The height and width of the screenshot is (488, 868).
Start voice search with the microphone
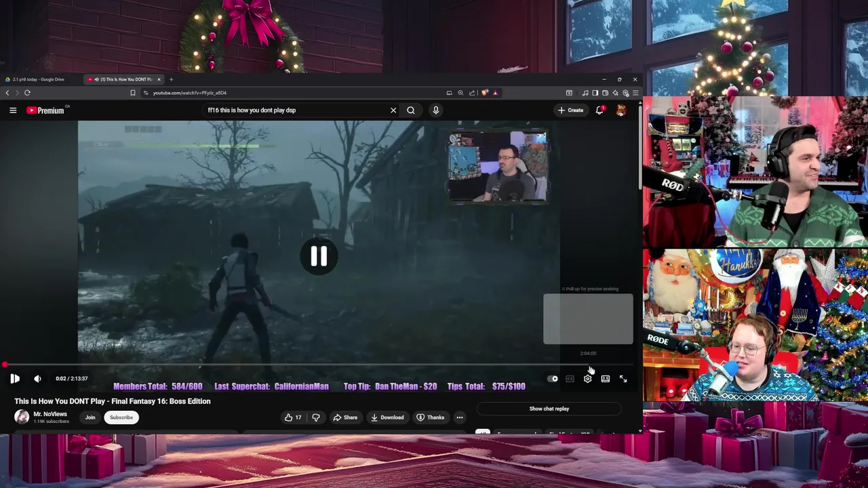click(x=435, y=110)
